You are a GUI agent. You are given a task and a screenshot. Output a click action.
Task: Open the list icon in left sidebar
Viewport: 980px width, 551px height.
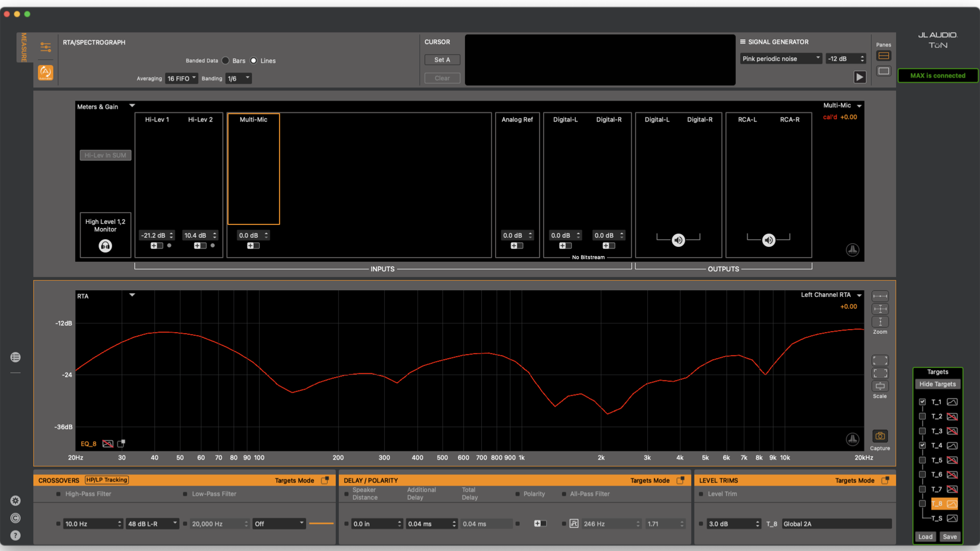15,357
